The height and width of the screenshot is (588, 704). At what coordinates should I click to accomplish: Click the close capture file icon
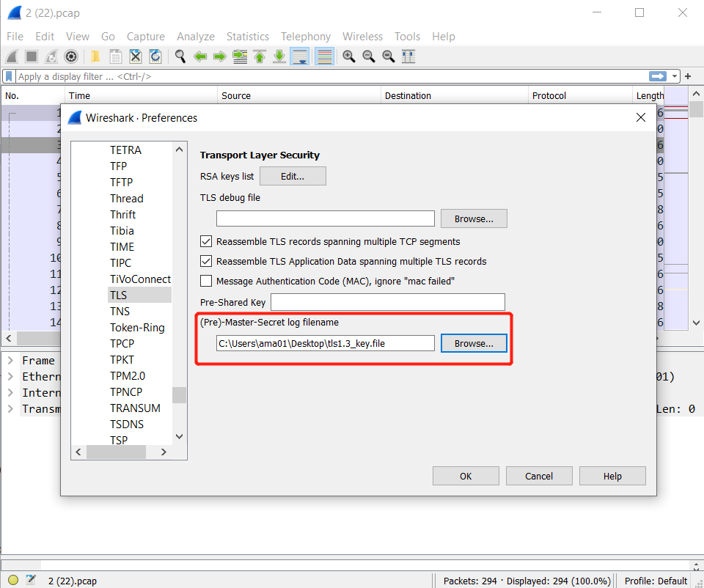point(135,56)
